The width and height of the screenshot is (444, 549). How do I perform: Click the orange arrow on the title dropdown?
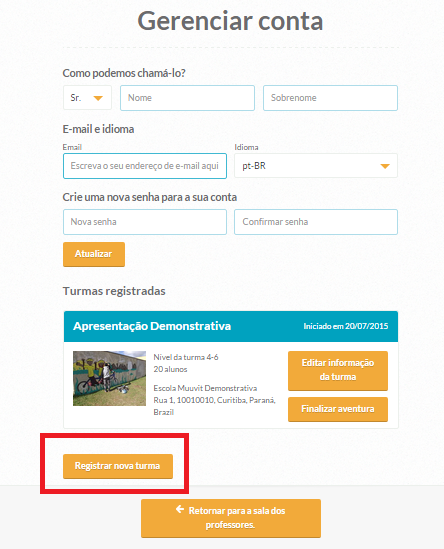[98, 98]
